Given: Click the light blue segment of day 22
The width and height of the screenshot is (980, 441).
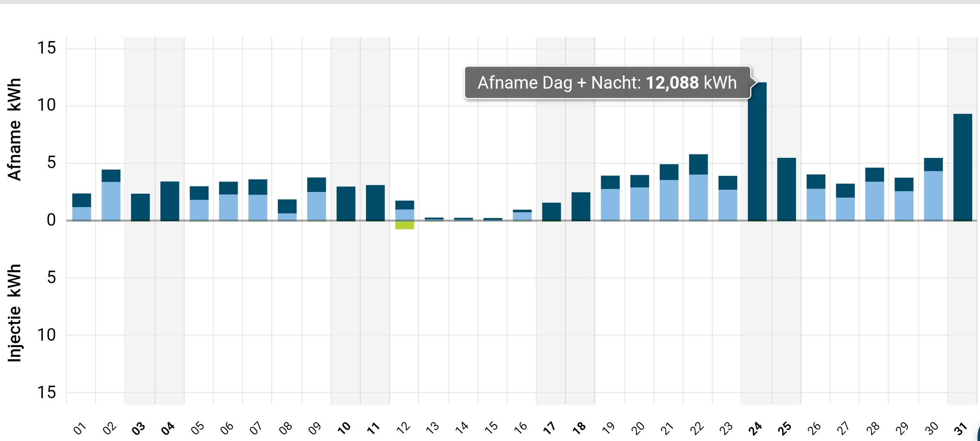Looking at the screenshot, I should [698, 197].
